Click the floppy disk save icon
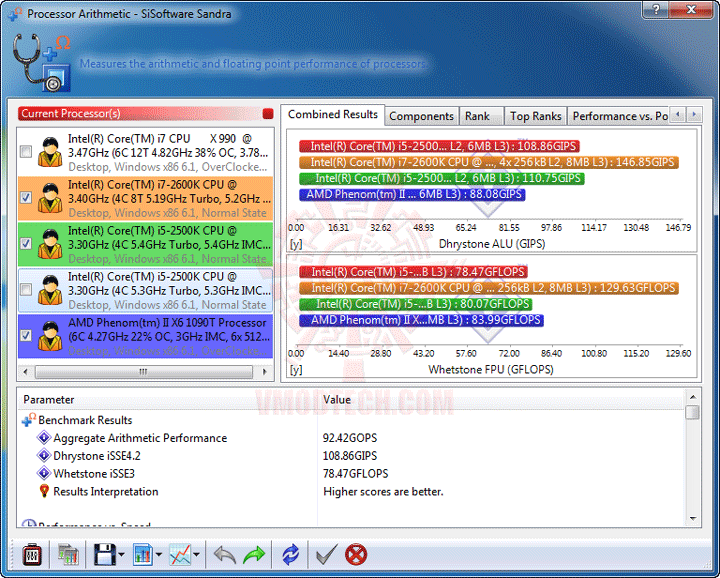 coord(105,555)
